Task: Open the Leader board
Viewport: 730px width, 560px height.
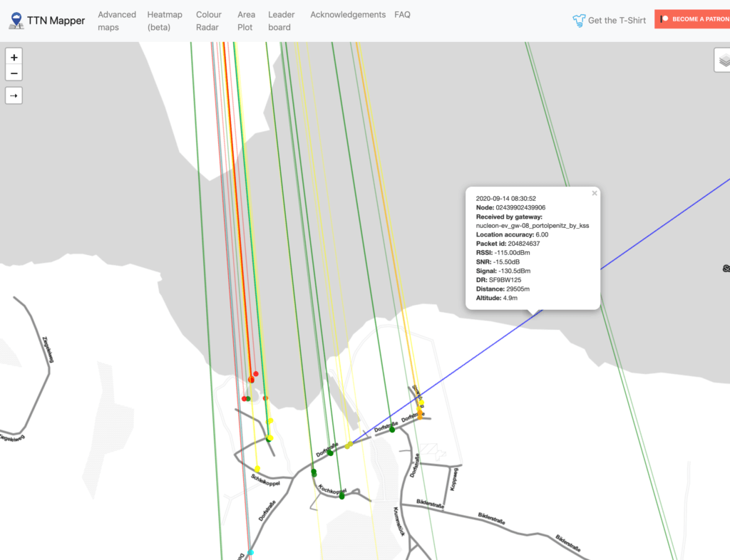Action: 280,21
